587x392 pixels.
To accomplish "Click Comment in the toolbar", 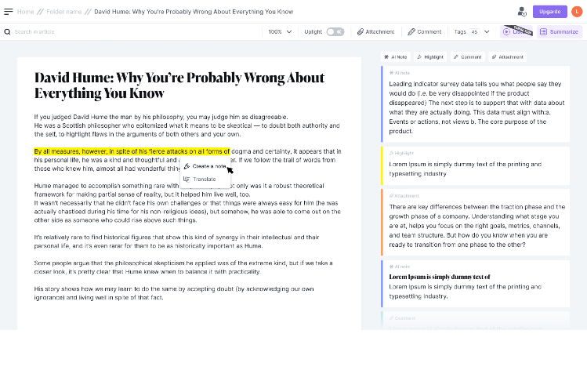I will click(425, 32).
